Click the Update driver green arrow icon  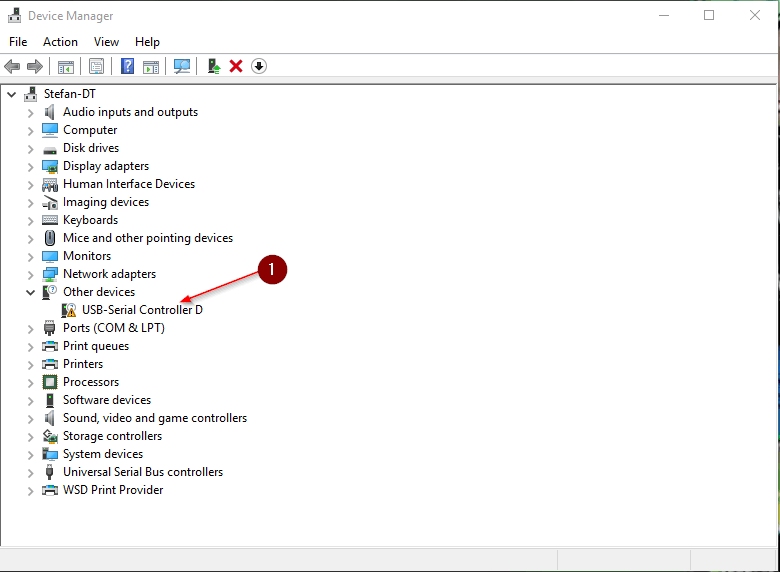tap(214, 66)
